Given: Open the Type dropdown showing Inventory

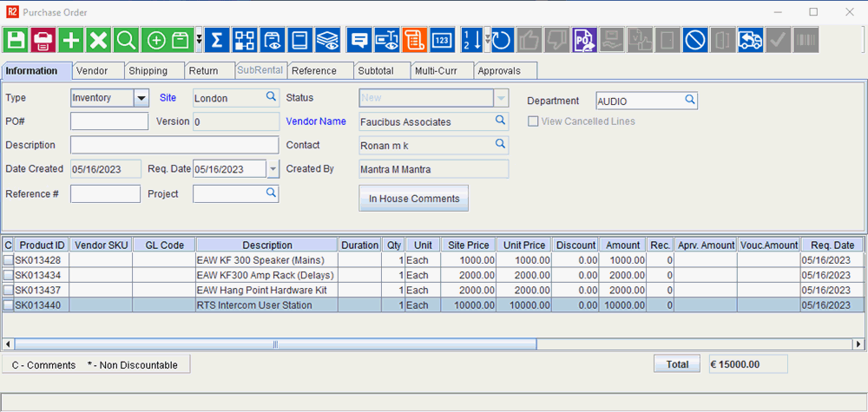Looking at the screenshot, I should 141,98.
